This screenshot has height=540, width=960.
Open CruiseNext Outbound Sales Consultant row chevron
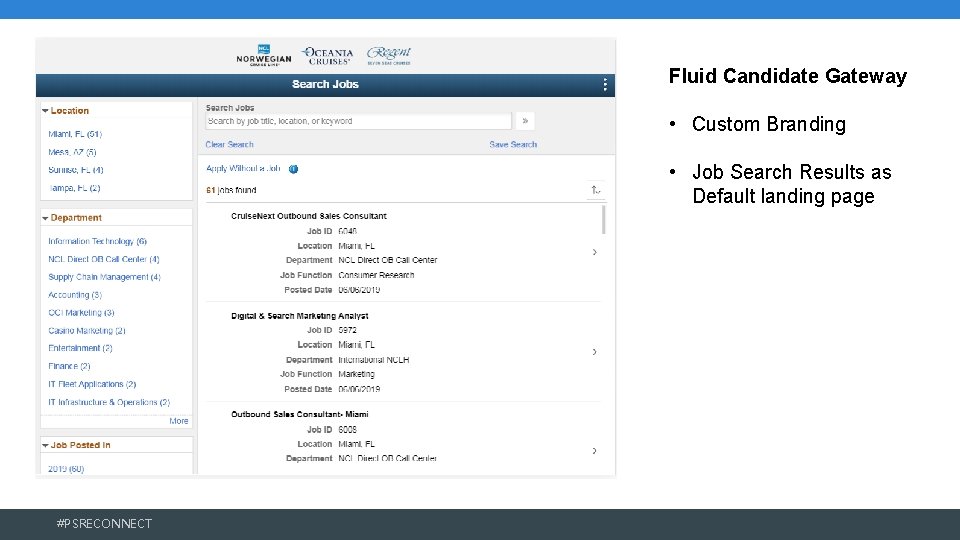[x=594, y=252]
